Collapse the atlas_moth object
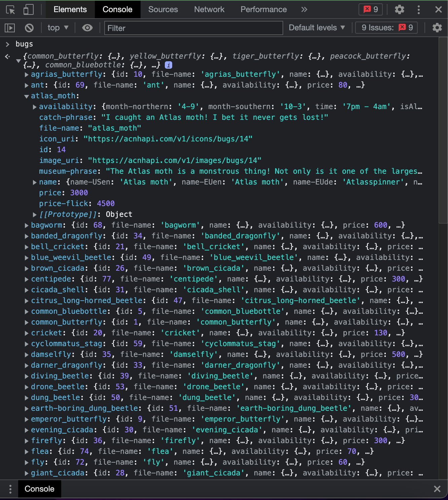 click(26, 96)
